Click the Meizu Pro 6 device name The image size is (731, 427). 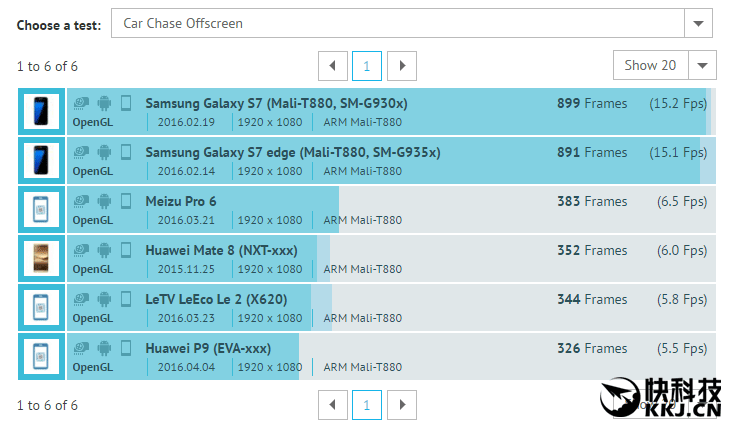tap(180, 201)
